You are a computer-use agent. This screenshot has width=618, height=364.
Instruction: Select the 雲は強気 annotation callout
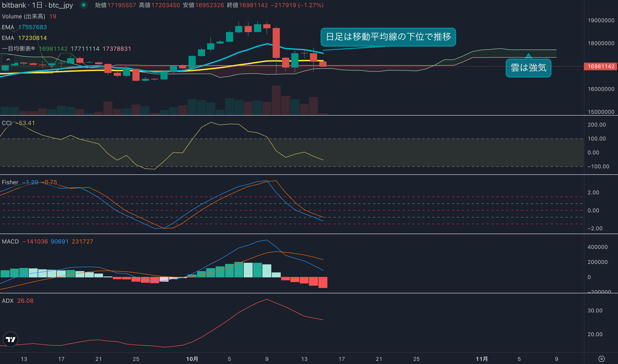click(x=528, y=68)
